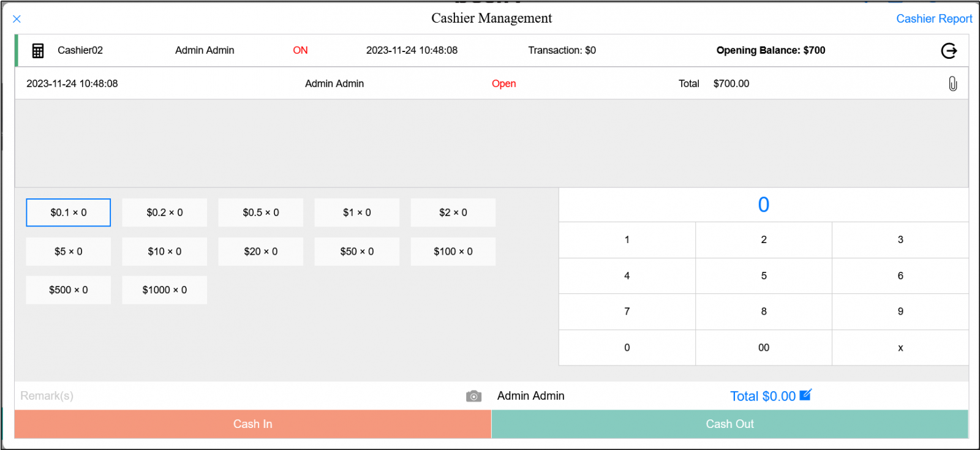This screenshot has width=980, height=450.
Task: Tap the 00 keypad key
Action: 764,348
